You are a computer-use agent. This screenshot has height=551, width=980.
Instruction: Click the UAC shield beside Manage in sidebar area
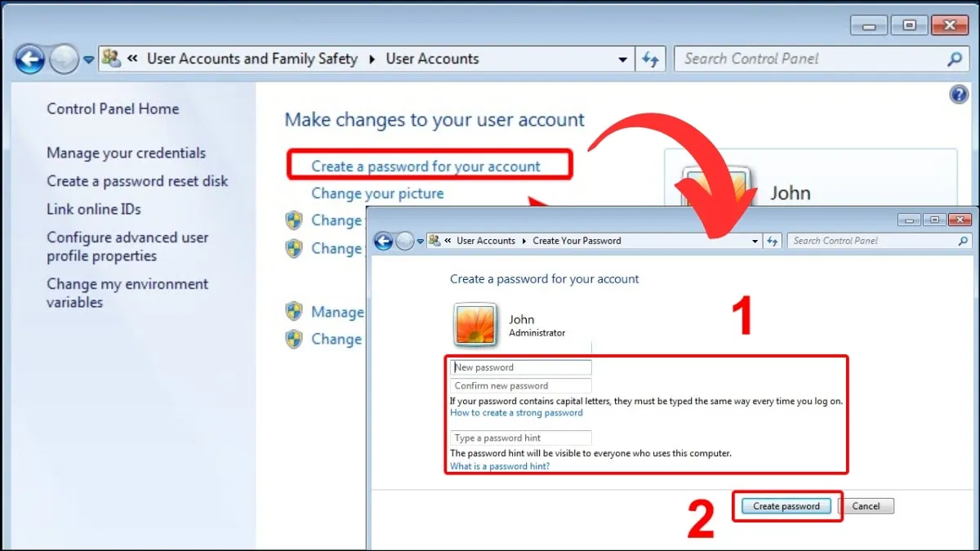[x=295, y=311]
